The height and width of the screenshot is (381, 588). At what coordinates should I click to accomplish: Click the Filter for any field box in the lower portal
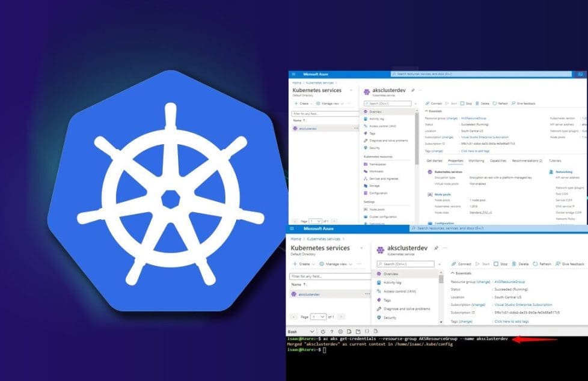(331, 276)
